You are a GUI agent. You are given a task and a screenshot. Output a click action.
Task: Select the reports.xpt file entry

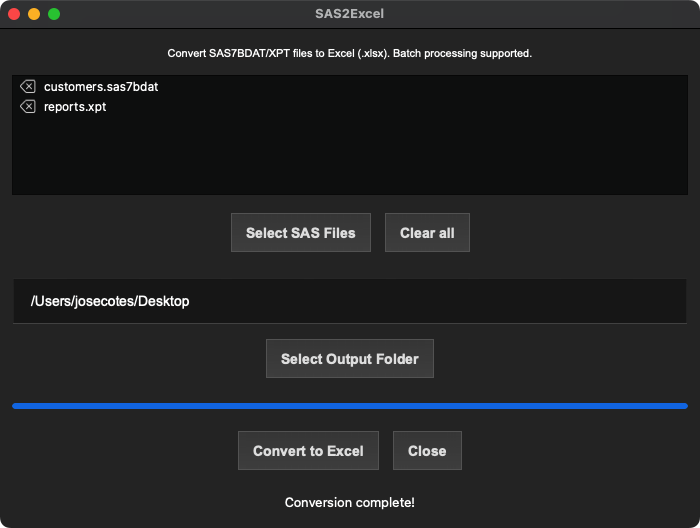point(75,107)
